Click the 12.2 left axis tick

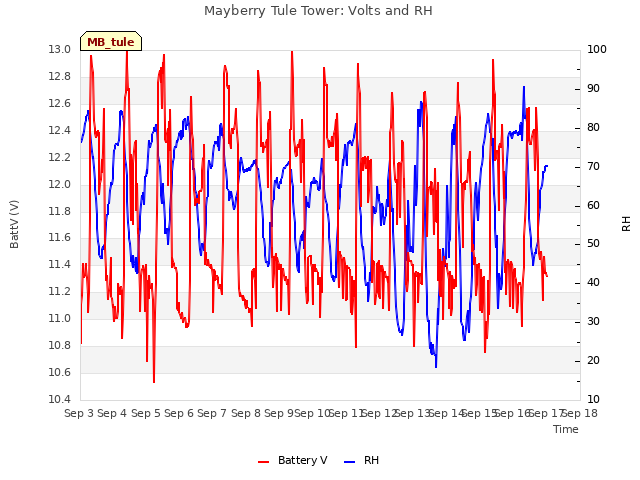coord(59,158)
